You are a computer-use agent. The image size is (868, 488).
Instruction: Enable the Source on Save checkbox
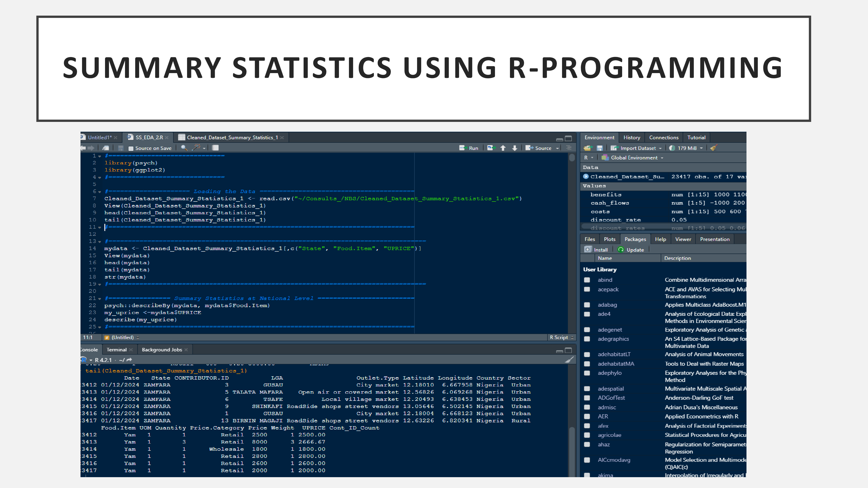coord(131,148)
